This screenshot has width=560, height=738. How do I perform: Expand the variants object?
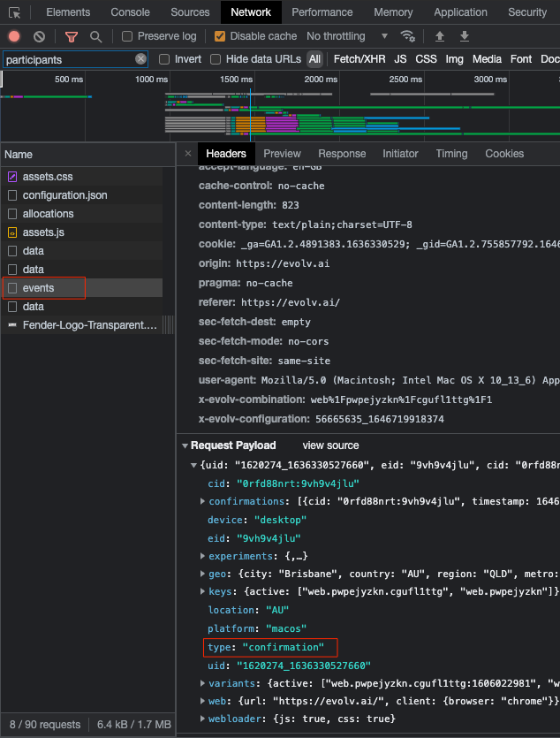pyautogui.click(x=202, y=683)
